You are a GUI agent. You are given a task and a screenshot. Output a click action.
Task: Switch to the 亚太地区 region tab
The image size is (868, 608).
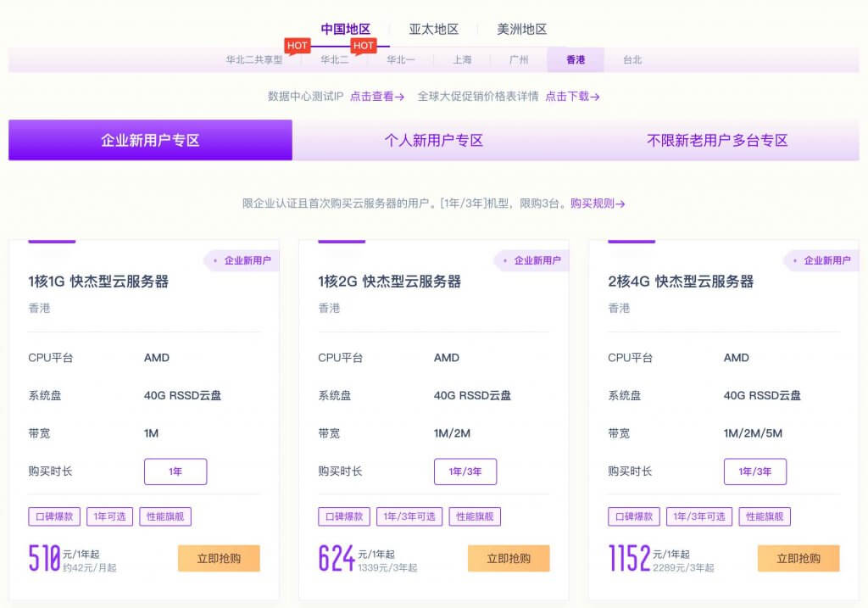(433, 29)
